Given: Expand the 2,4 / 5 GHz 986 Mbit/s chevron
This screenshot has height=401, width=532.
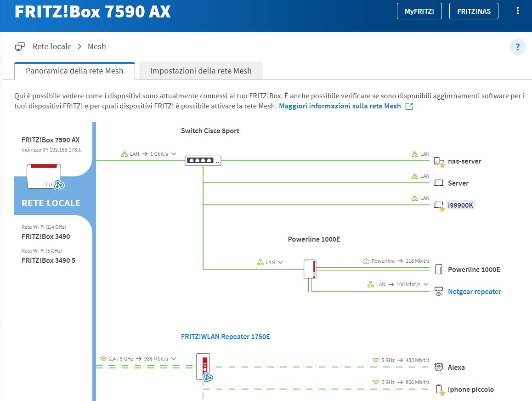Looking at the screenshot, I should coord(174,359).
